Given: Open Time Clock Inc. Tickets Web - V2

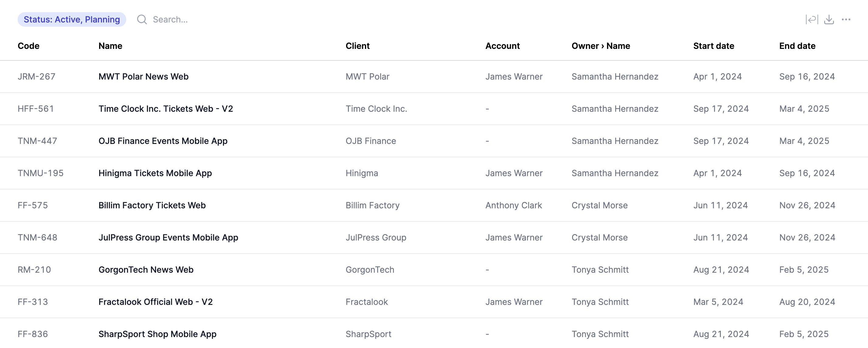Looking at the screenshot, I should coord(165,109).
